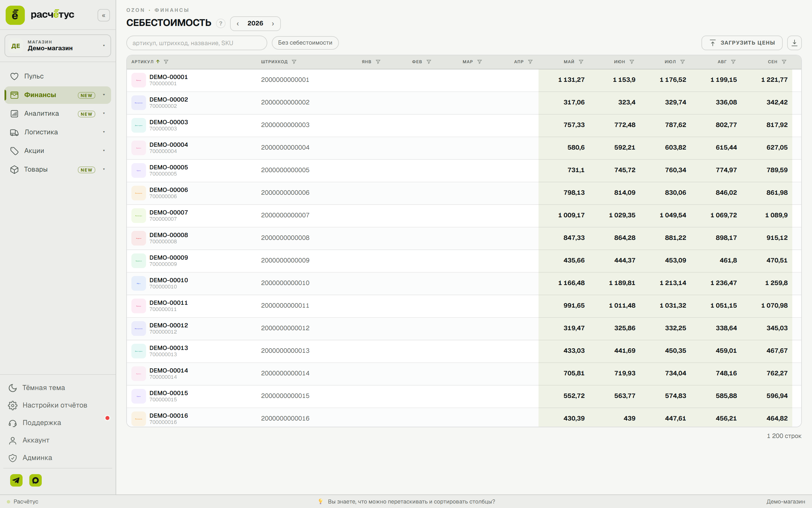Click barcode 2000000000010 in the table
This screenshot has height=508, width=812.
[x=285, y=283]
